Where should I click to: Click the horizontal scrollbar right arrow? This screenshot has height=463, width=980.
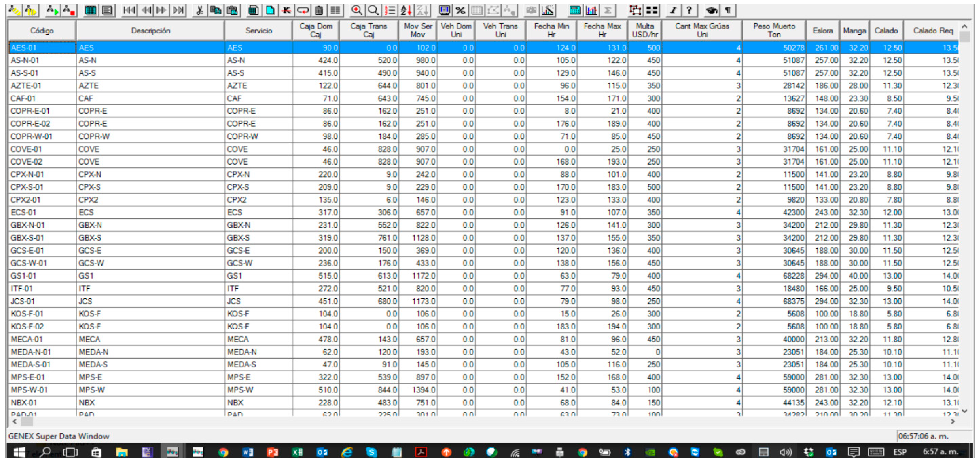click(953, 421)
